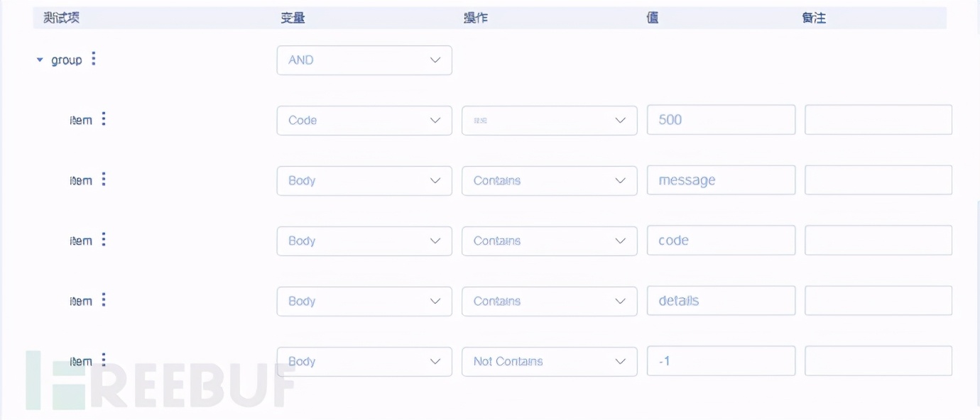Image resolution: width=980 pixels, height=420 pixels.
Task: Click the 500 value input field
Action: click(721, 119)
